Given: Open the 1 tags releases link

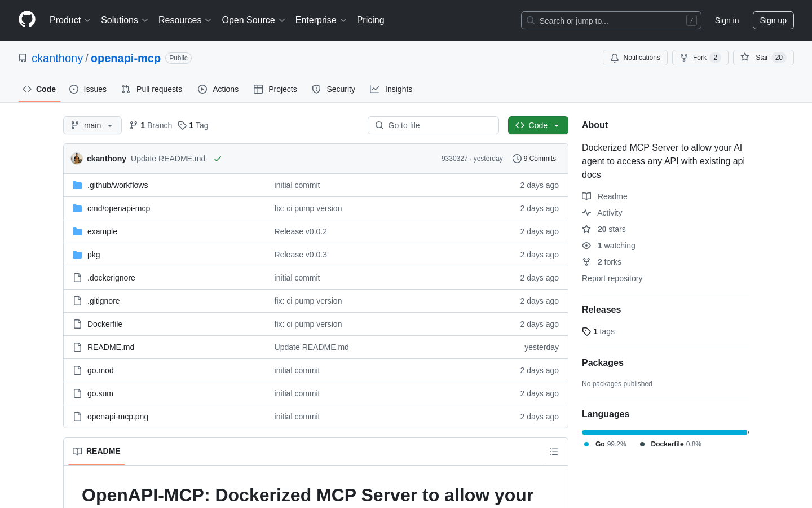Looking at the screenshot, I should pyautogui.click(x=598, y=331).
